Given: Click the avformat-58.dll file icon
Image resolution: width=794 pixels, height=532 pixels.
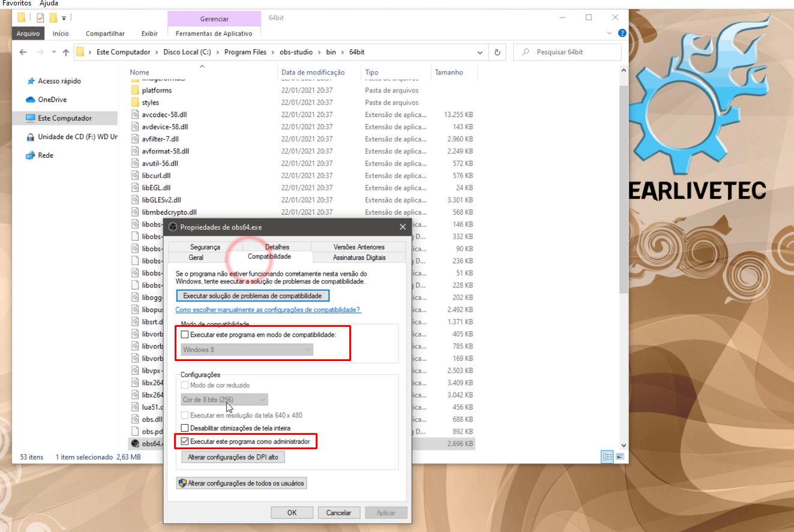Looking at the screenshot, I should click(x=135, y=151).
